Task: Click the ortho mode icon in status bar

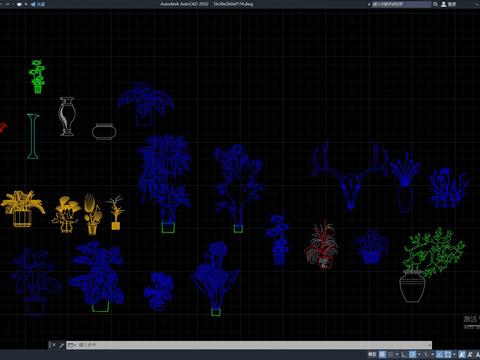Action: pyautogui.click(x=404, y=354)
